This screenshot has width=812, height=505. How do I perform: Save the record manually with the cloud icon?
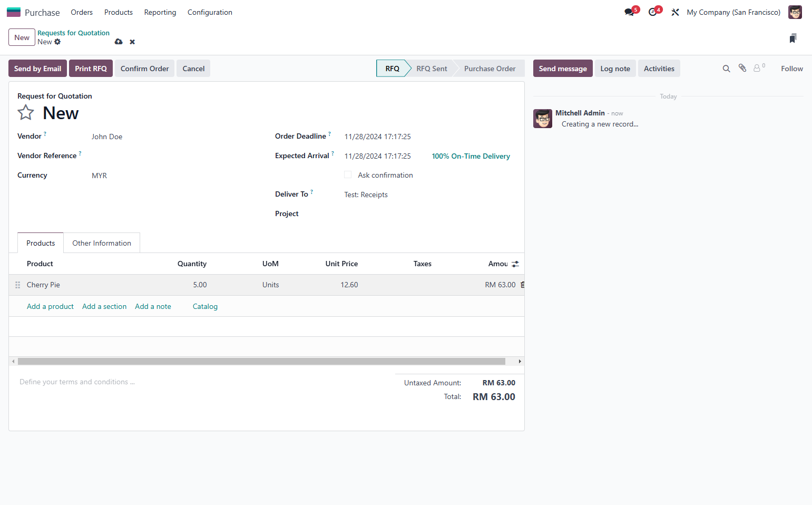click(119, 42)
